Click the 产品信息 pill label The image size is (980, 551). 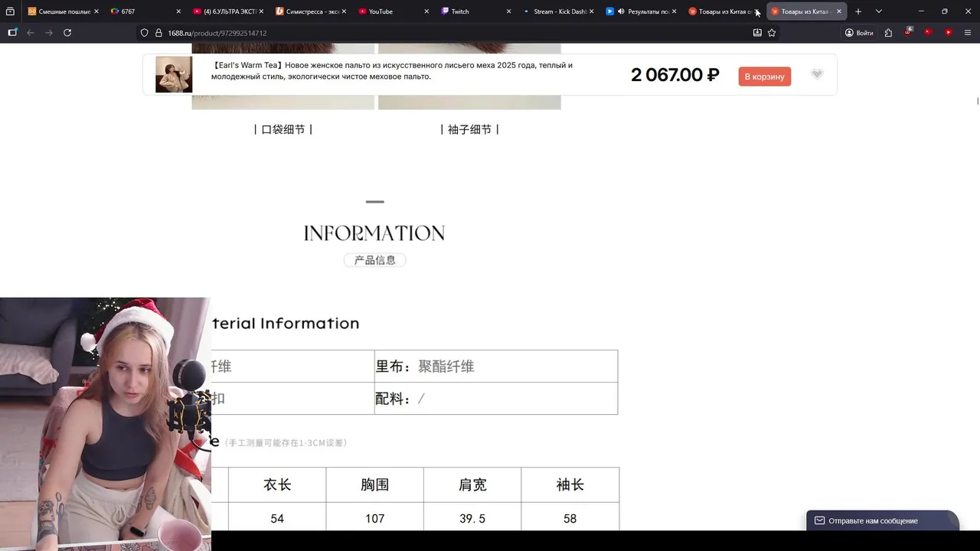375,260
